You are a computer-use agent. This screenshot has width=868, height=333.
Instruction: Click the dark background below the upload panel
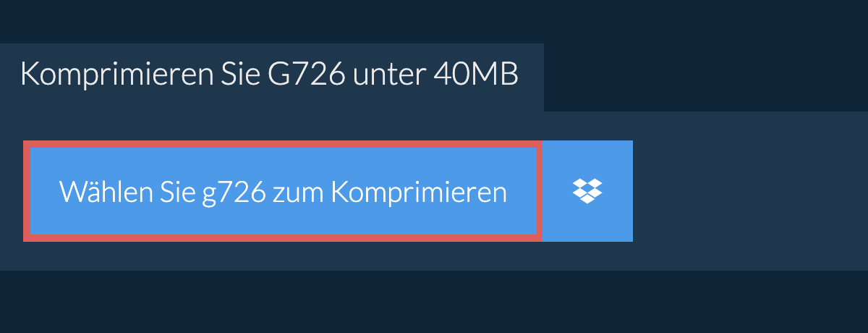point(434,302)
